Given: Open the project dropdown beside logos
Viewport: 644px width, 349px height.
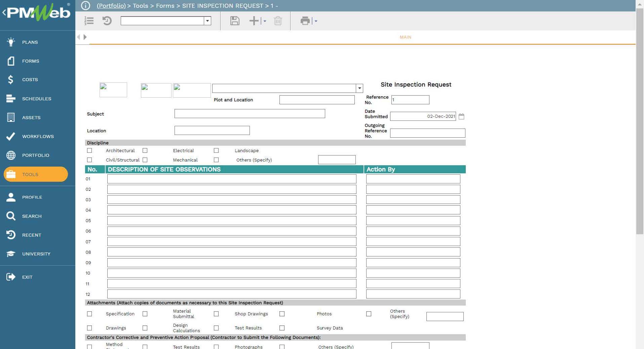Looking at the screenshot, I should 359,88.
